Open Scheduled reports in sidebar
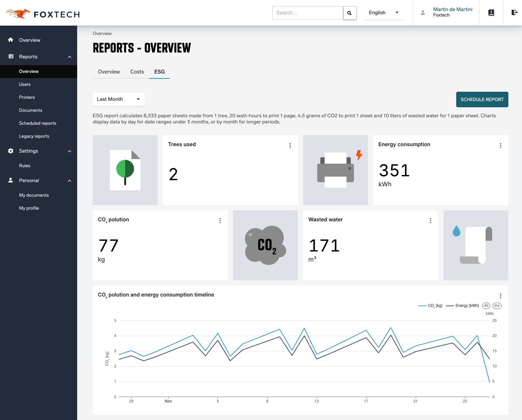This screenshot has height=420, width=522. pyautogui.click(x=38, y=123)
